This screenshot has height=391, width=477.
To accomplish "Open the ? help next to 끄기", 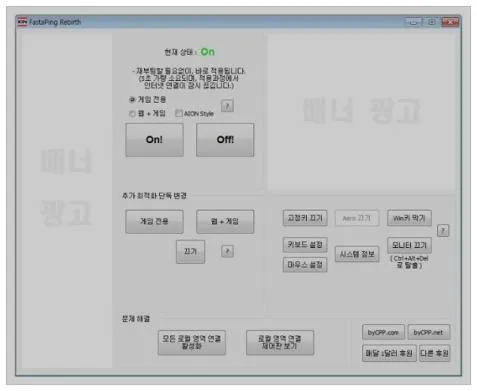I will (227, 251).
